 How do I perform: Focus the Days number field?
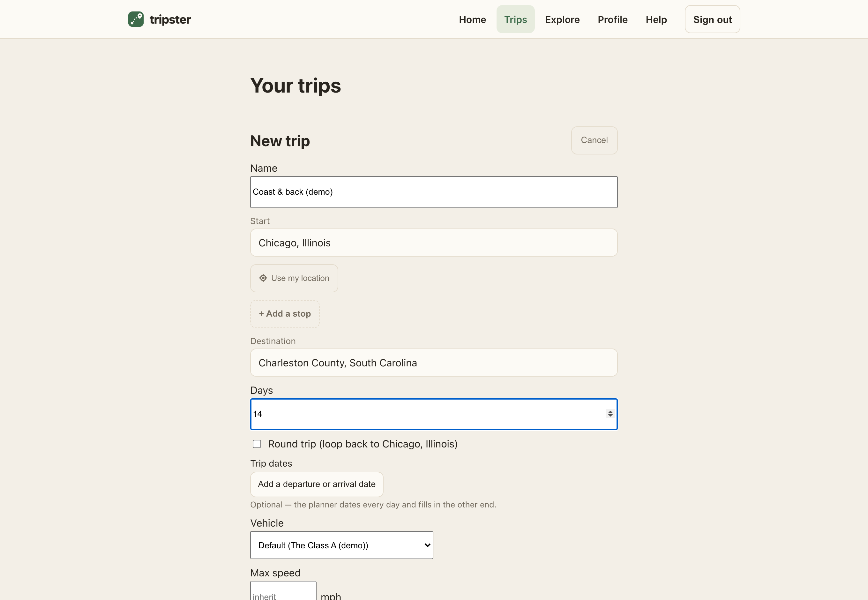(x=434, y=414)
